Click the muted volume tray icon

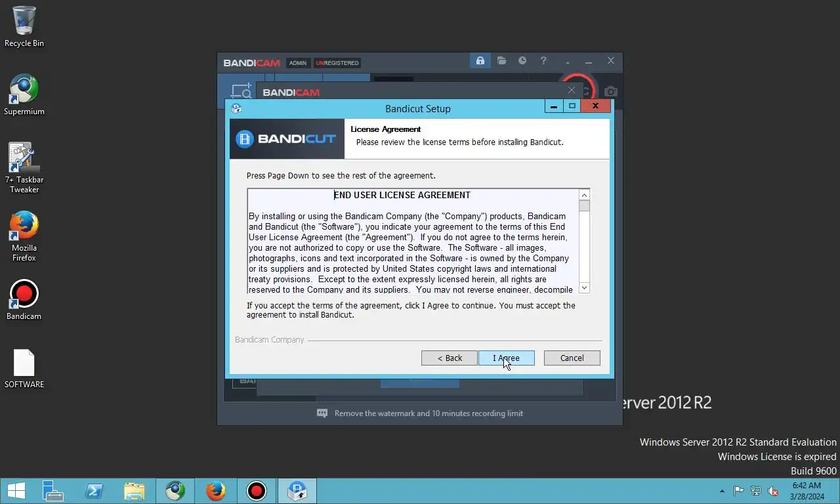(773, 491)
